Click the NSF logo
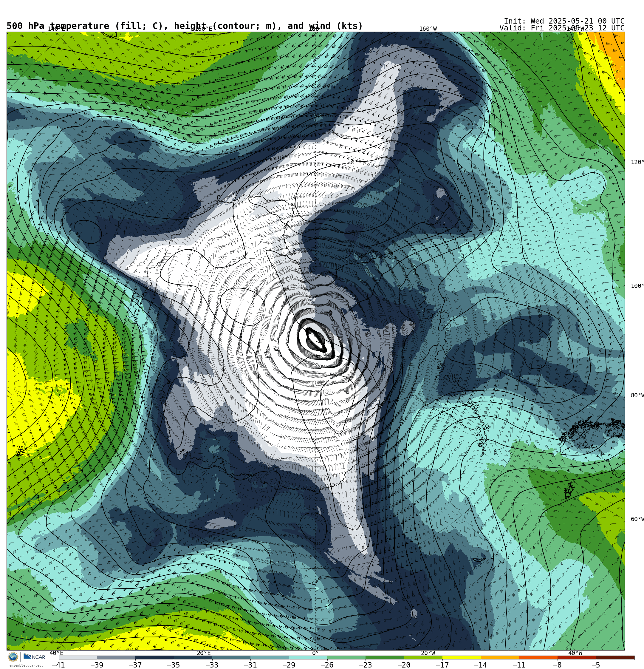 pyautogui.click(x=13, y=657)
